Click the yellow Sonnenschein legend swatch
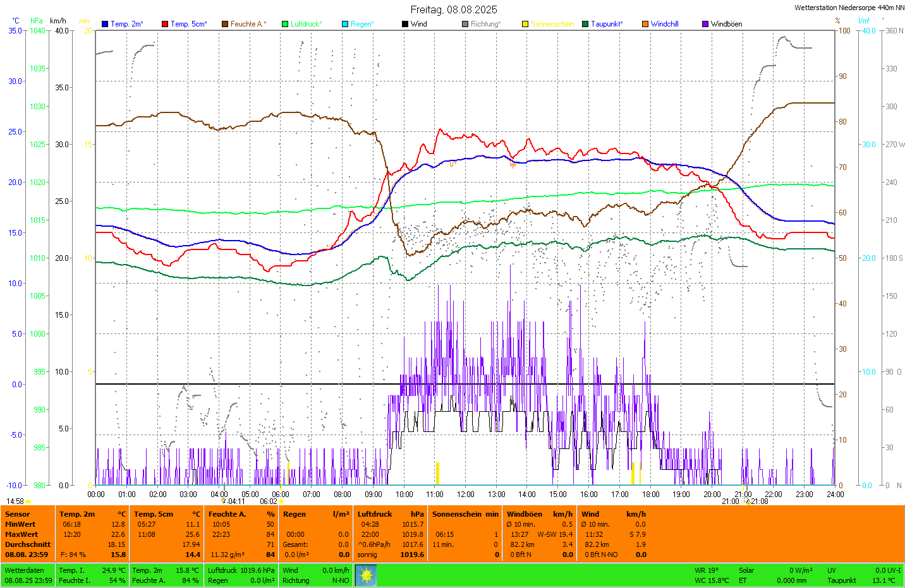Viewport: 905px width, 588px height. [x=525, y=24]
